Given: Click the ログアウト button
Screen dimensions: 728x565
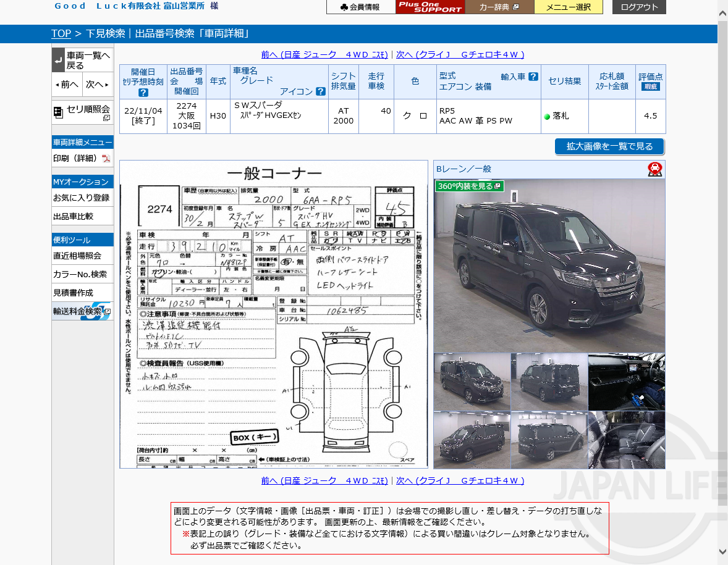Looking at the screenshot, I should [x=639, y=7].
